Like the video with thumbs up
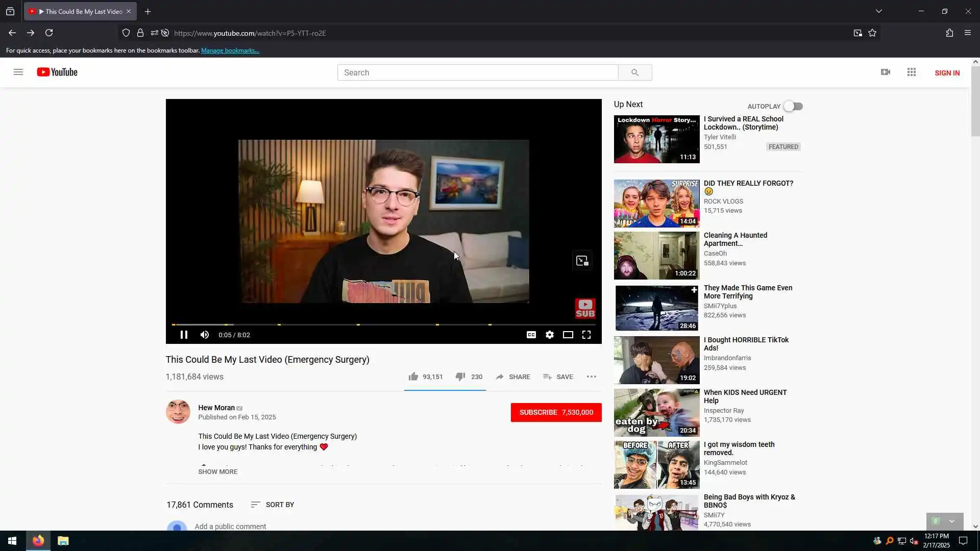The width and height of the screenshot is (980, 551). [x=413, y=377]
